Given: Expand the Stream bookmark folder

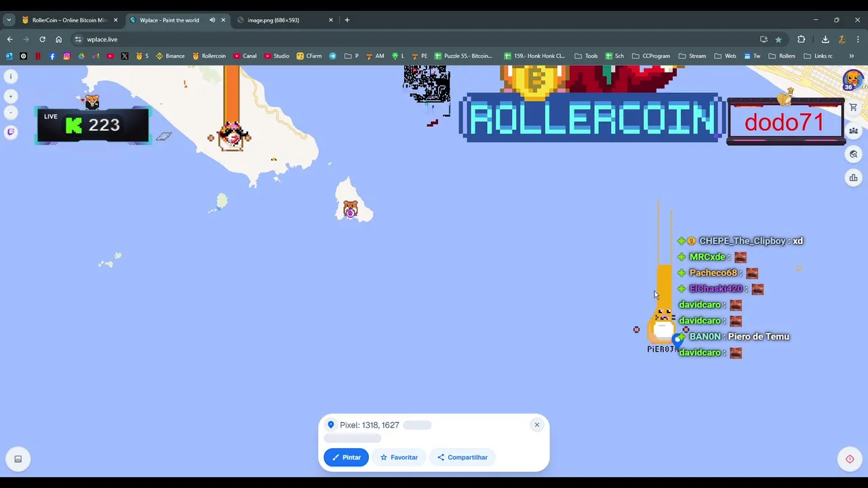Looking at the screenshot, I should click(692, 56).
